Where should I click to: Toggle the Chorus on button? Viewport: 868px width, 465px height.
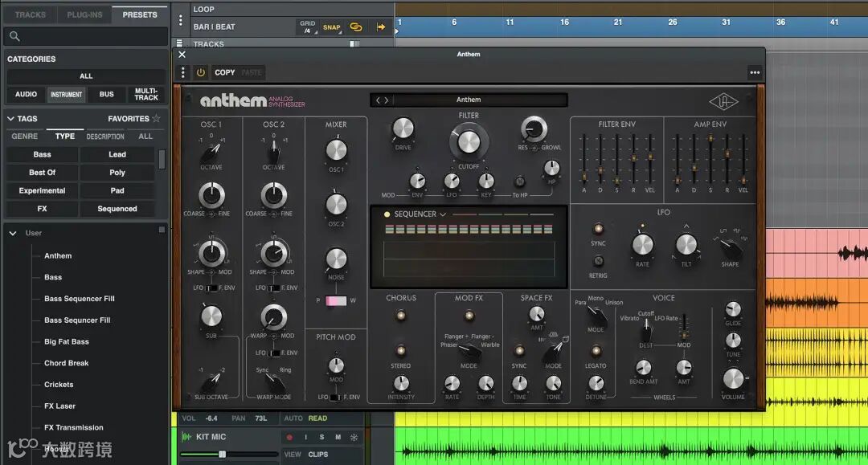401,316
